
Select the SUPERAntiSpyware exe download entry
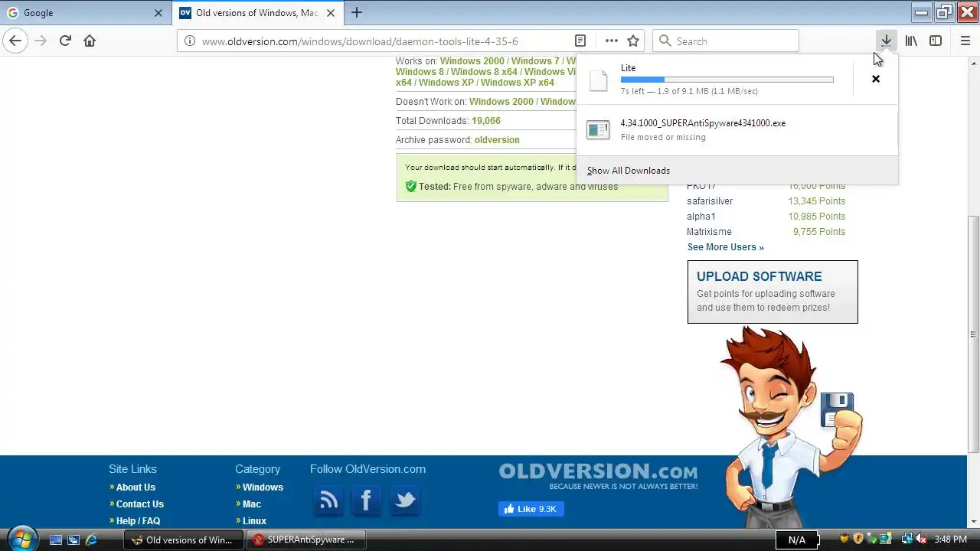coord(737,130)
